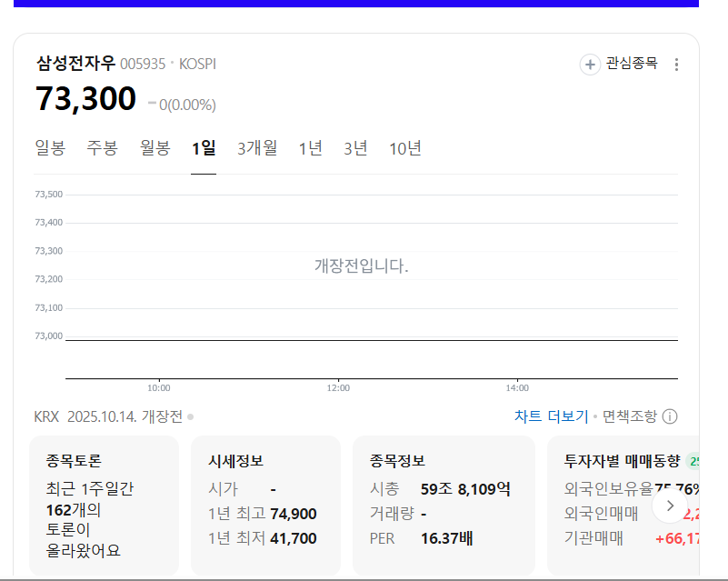Open the 차트 더보기 link
Viewport: 728px width, 581px height.
[x=551, y=416]
